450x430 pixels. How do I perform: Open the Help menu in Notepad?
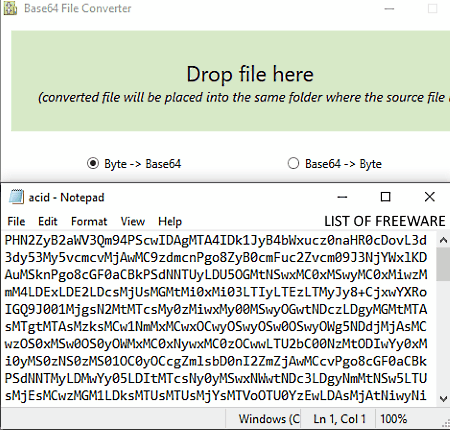(x=170, y=221)
